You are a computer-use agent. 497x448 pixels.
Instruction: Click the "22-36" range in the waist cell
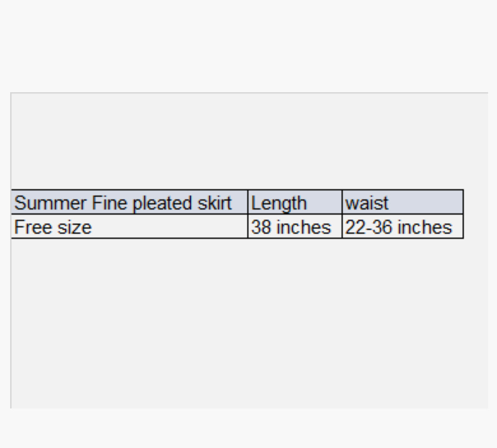(368, 227)
